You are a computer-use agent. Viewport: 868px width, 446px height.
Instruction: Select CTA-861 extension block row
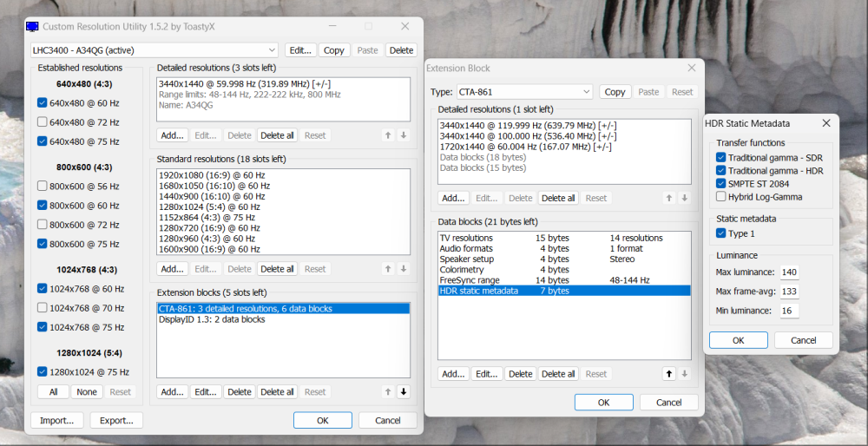click(284, 309)
